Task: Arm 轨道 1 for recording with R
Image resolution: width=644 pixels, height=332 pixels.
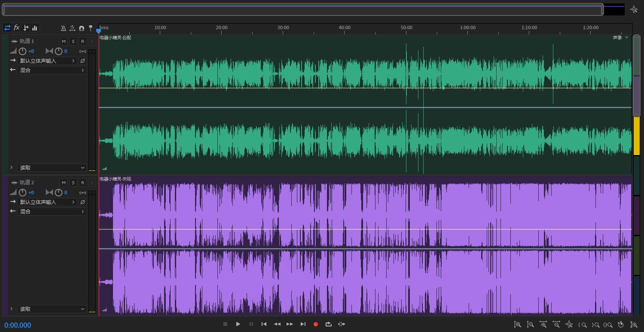Action: pos(82,41)
